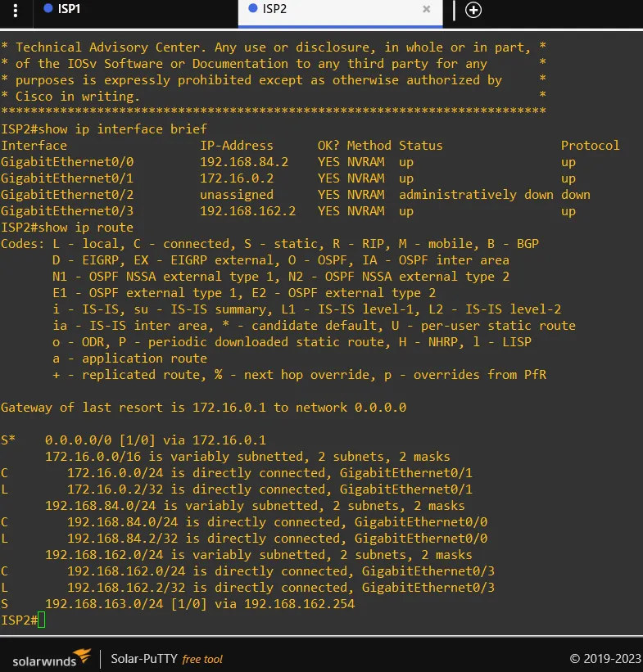643x672 pixels.
Task: Click the static default route 0.0.0.0/0 entry
Action: (134, 440)
